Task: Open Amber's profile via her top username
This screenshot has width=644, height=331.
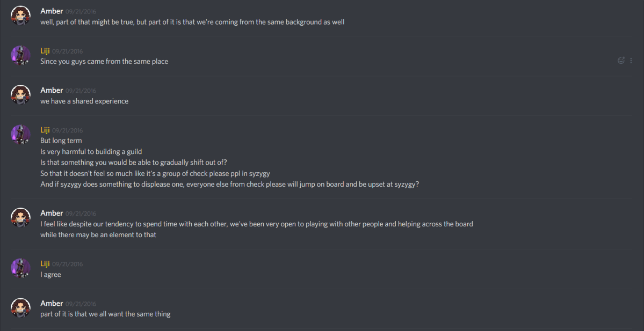Action: 52,10
